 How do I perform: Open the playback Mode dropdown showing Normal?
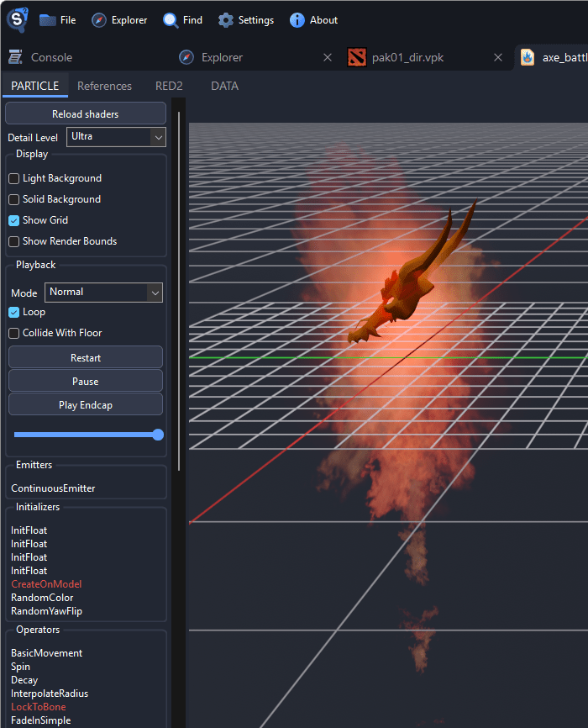[x=103, y=293]
